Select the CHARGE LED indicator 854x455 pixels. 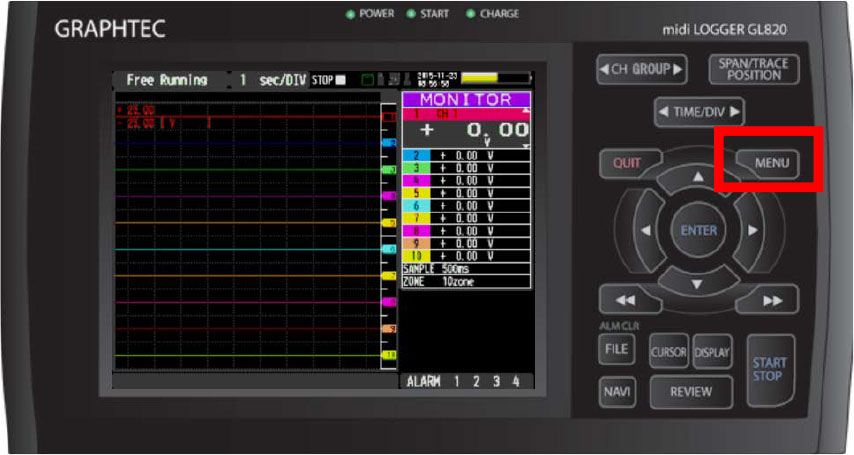(x=471, y=14)
